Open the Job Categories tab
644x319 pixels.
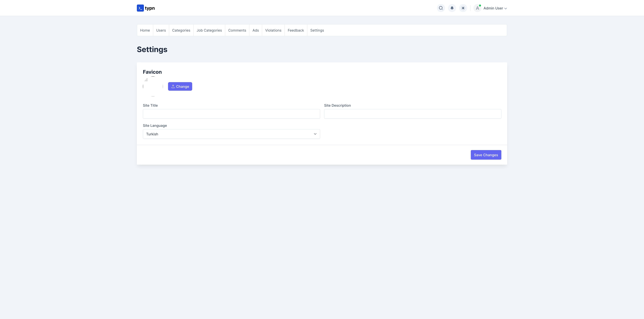pos(209,30)
